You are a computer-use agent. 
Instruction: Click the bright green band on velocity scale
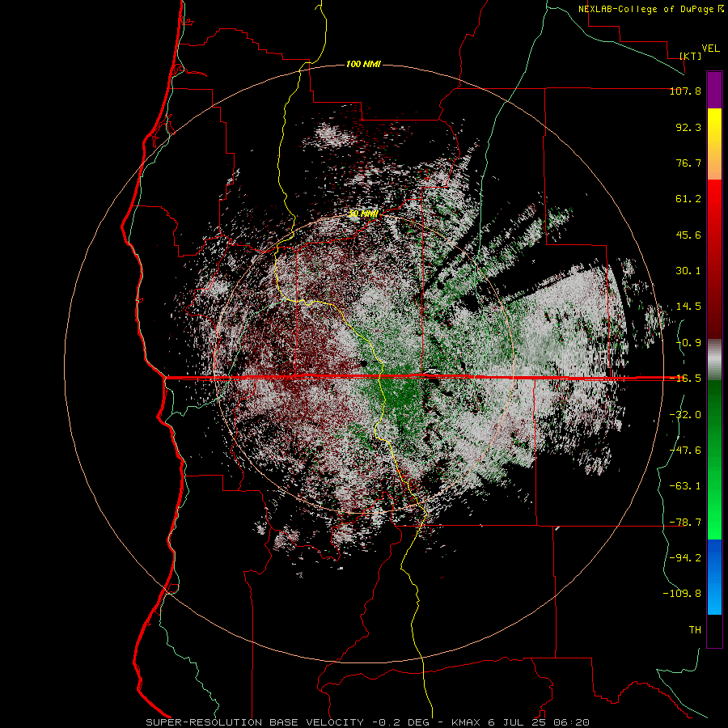click(x=714, y=459)
